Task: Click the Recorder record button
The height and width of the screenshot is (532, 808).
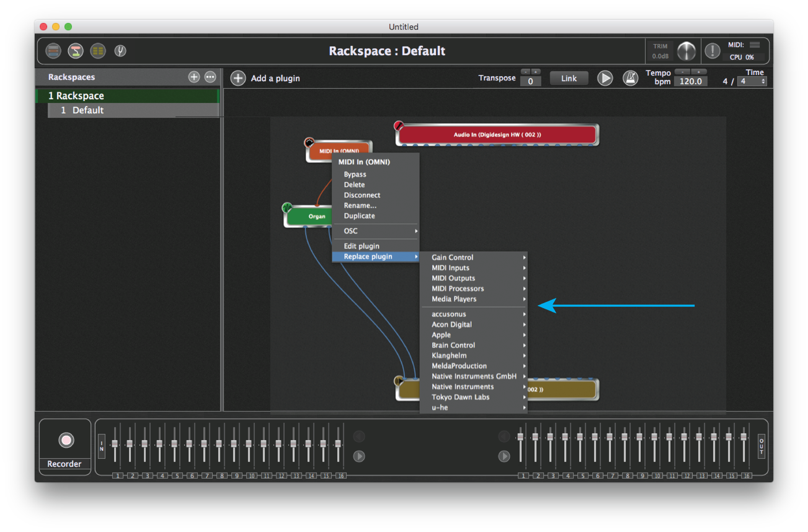Action: tap(66, 440)
